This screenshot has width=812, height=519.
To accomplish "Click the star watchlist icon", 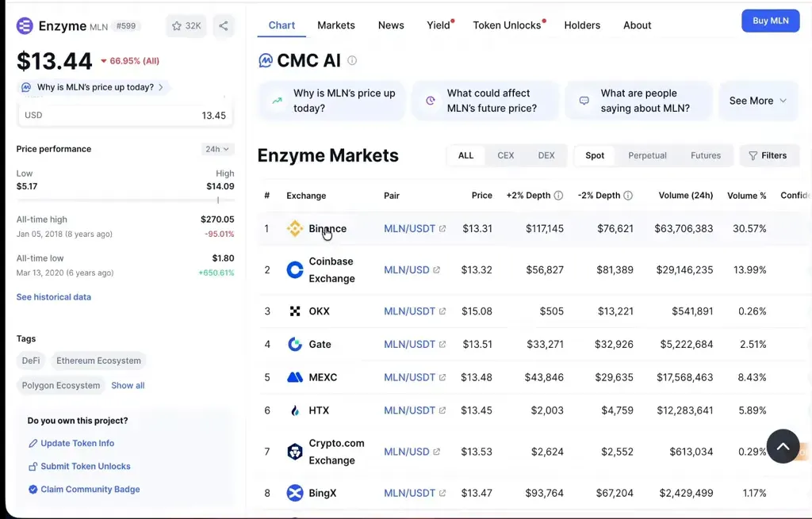I will point(177,26).
